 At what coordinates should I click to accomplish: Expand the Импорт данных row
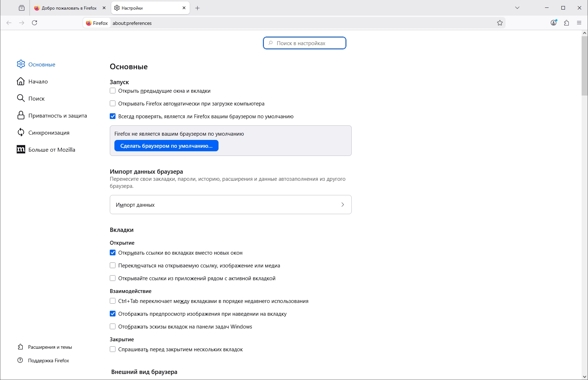click(231, 205)
